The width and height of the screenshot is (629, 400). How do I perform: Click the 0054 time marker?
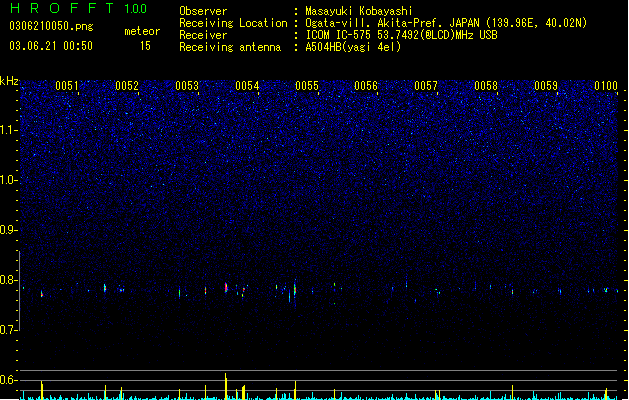[x=247, y=86]
